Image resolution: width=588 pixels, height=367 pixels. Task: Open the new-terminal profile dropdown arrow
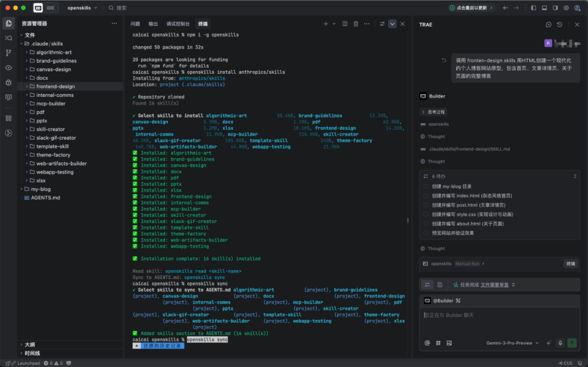pyautogui.click(x=334, y=23)
